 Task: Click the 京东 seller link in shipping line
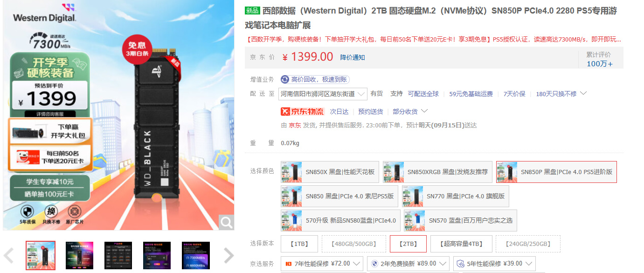click(295, 125)
